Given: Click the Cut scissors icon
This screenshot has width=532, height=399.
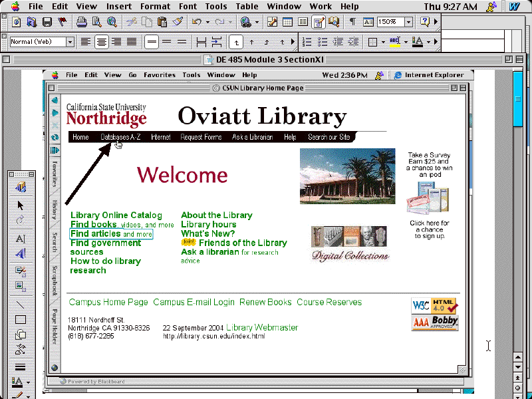Looking at the screenshot, I should pos(131,22).
